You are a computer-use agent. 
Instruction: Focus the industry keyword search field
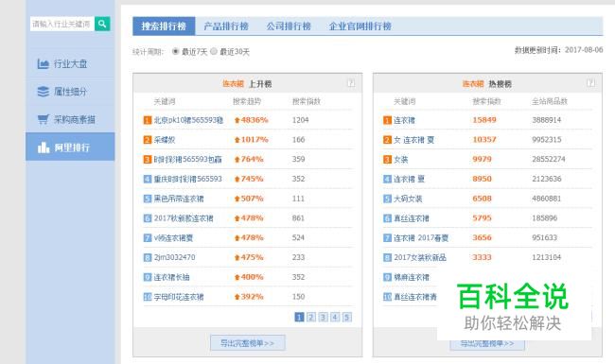click(x=61, y=24)
